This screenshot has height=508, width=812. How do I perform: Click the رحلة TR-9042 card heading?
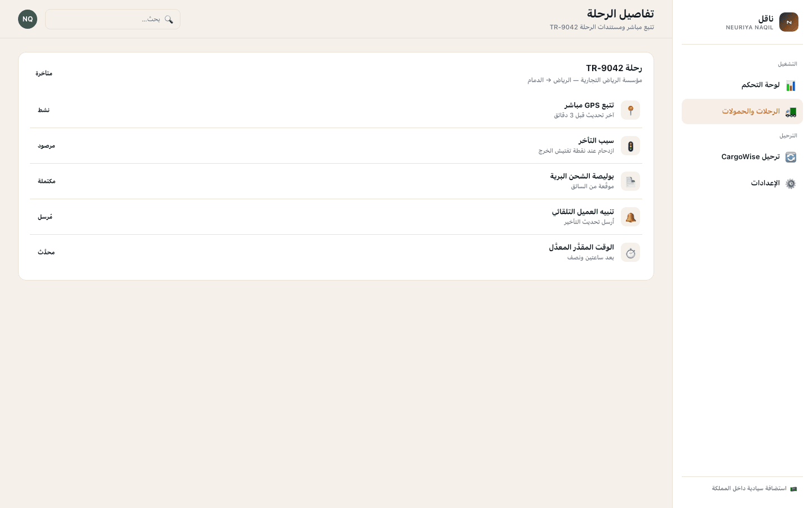tap(614, 68)
